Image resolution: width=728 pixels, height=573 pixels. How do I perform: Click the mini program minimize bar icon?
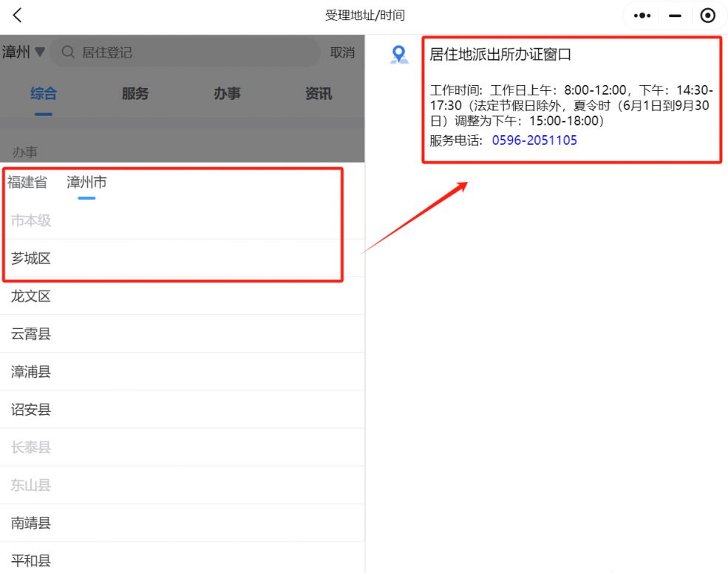675,16
